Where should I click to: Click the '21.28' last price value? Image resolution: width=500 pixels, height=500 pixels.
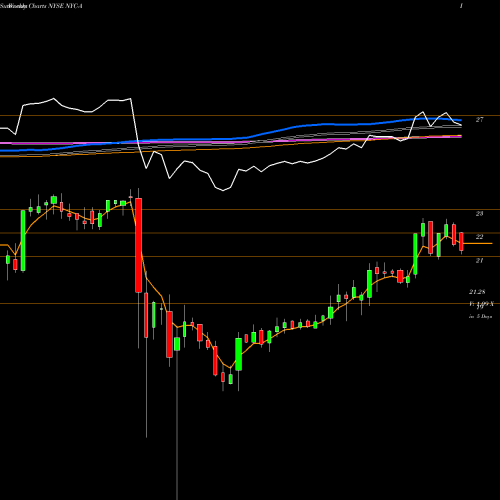click(x=477, y=292)
